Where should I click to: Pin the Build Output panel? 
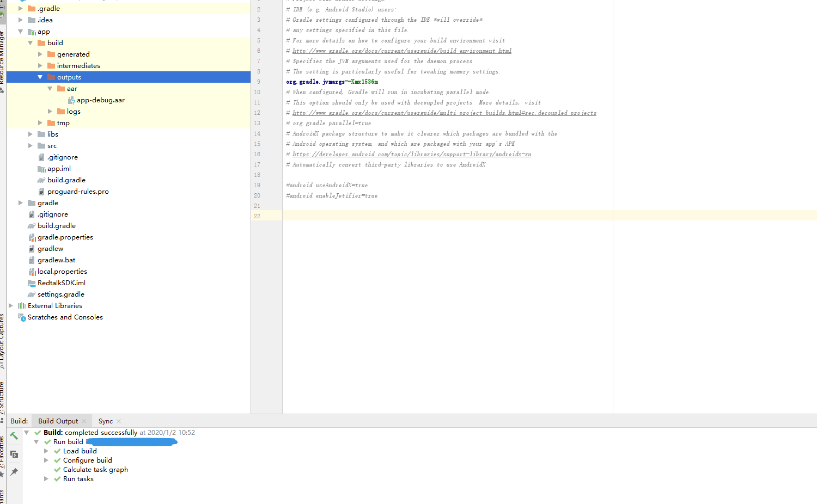pyautogui.click(x=14, y=471)
